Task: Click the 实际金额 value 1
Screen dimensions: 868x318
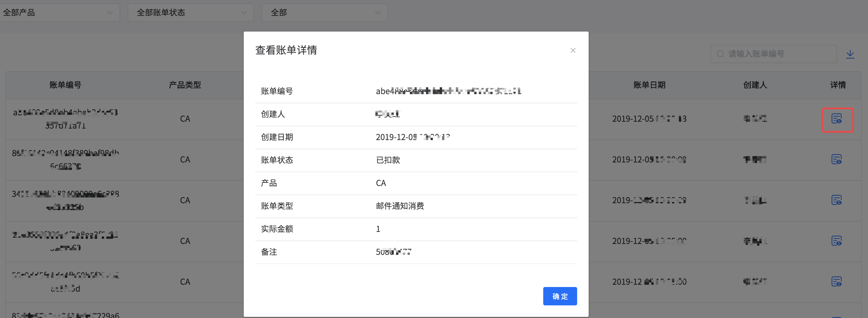Action: coord(378,229)
